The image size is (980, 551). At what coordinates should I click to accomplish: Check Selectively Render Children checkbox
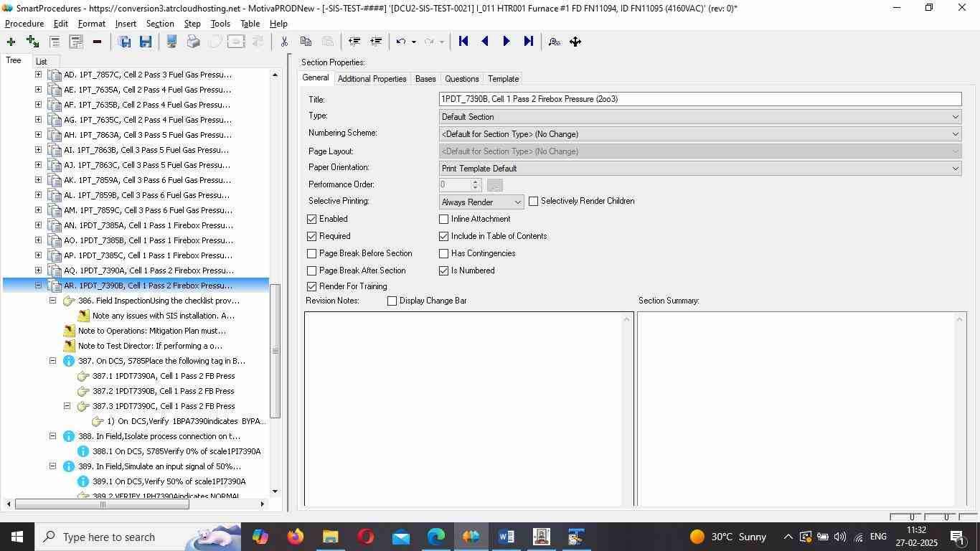point(533,202)
